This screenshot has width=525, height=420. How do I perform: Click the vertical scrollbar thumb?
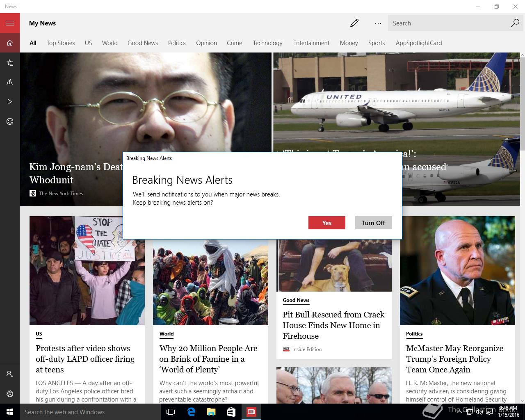tap(522, 103)
